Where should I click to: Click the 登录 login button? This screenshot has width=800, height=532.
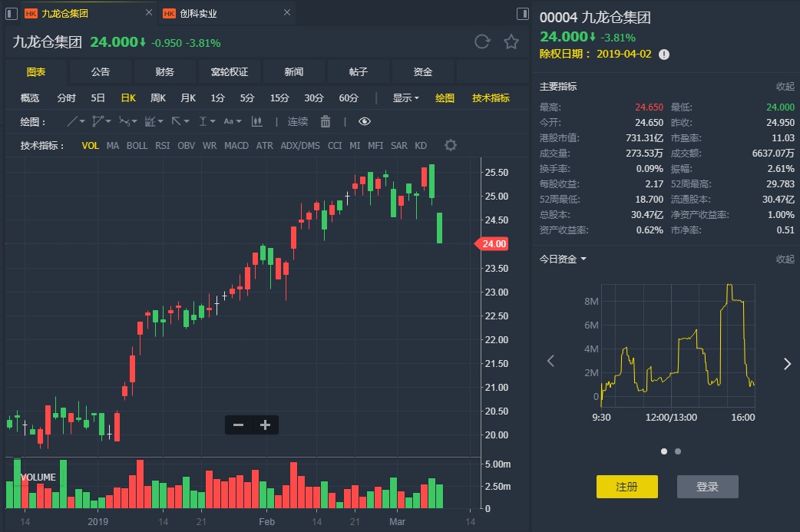point(707,486)
